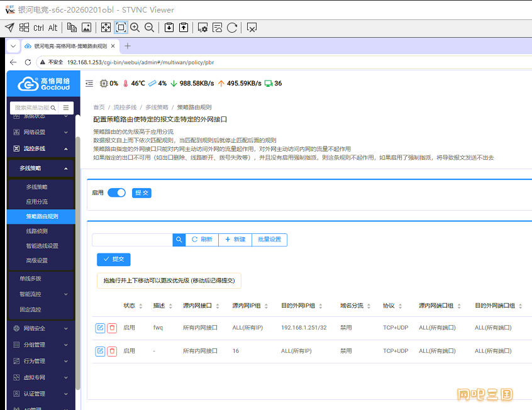Expand the 分组管理 menu
Screen dimensions: 532x410
click(x=41, y=345)
